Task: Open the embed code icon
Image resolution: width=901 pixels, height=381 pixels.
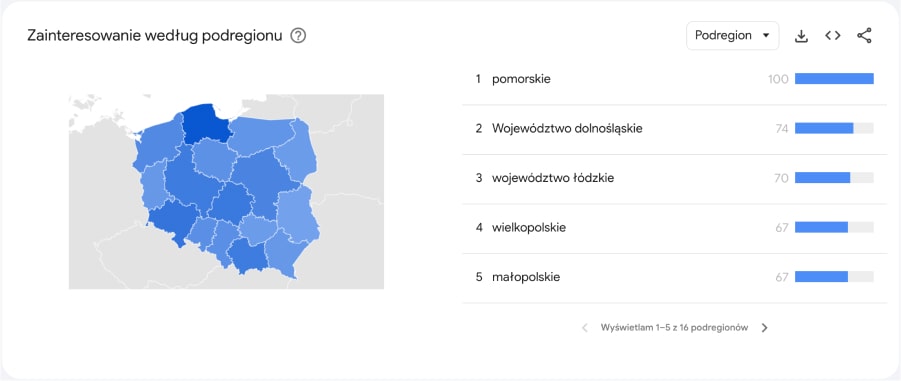Action: click(833, 36)
